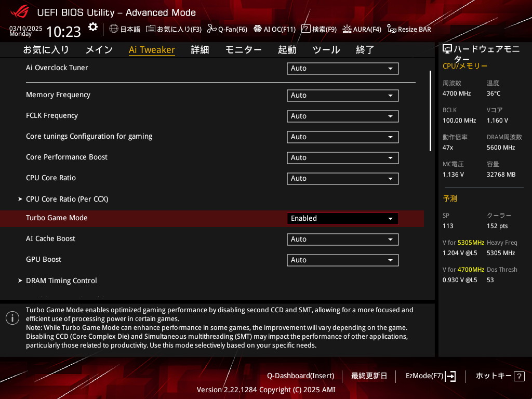The width and height of the screenshot is (532, 399).
Task: Toggle Resize BAR icon
Action: click(x=392, y=29)
